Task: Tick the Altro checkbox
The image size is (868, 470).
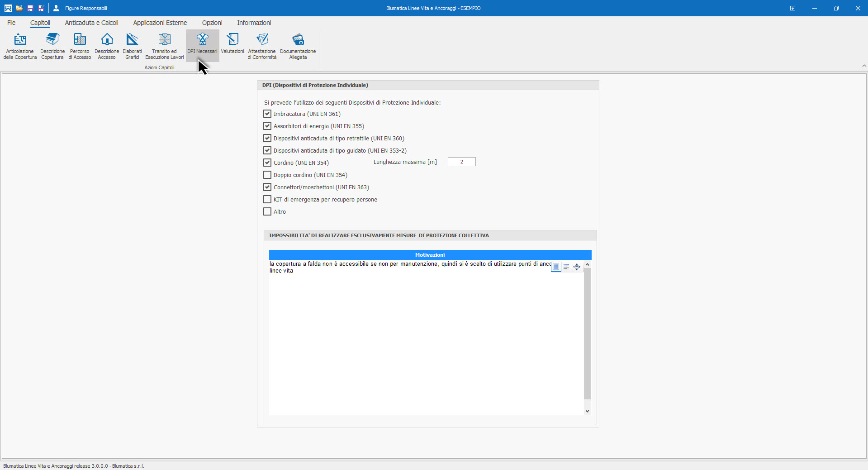Action: [267, 211]
